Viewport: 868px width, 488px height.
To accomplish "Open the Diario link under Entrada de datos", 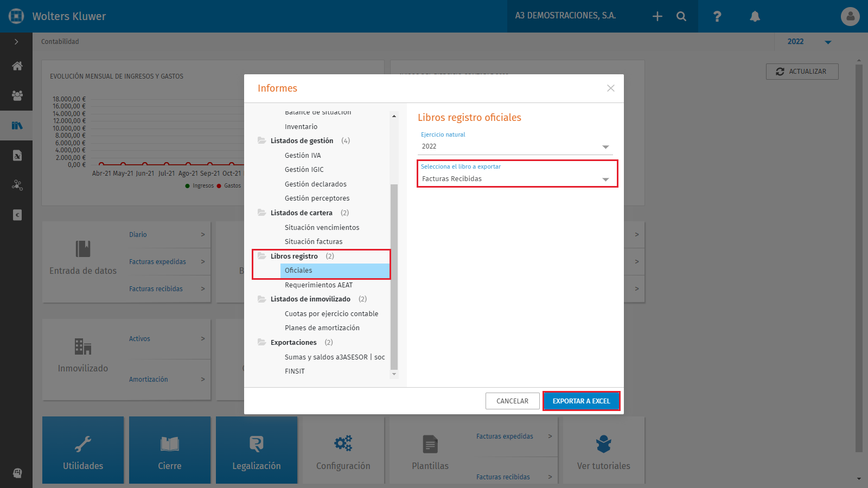I will [x=138, y=234].
